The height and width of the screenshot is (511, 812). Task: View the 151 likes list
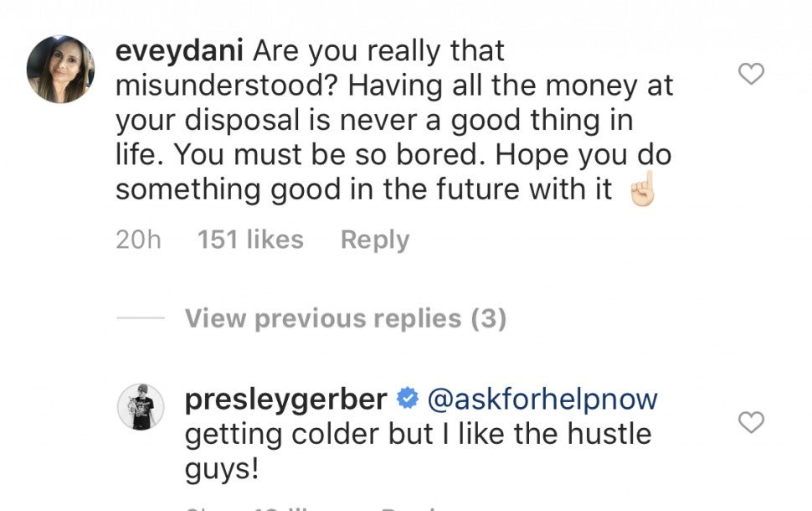[250, 240]
